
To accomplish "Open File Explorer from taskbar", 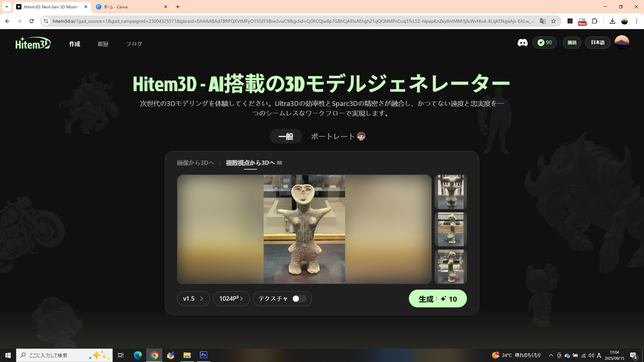I will click(x=187, y=355).
